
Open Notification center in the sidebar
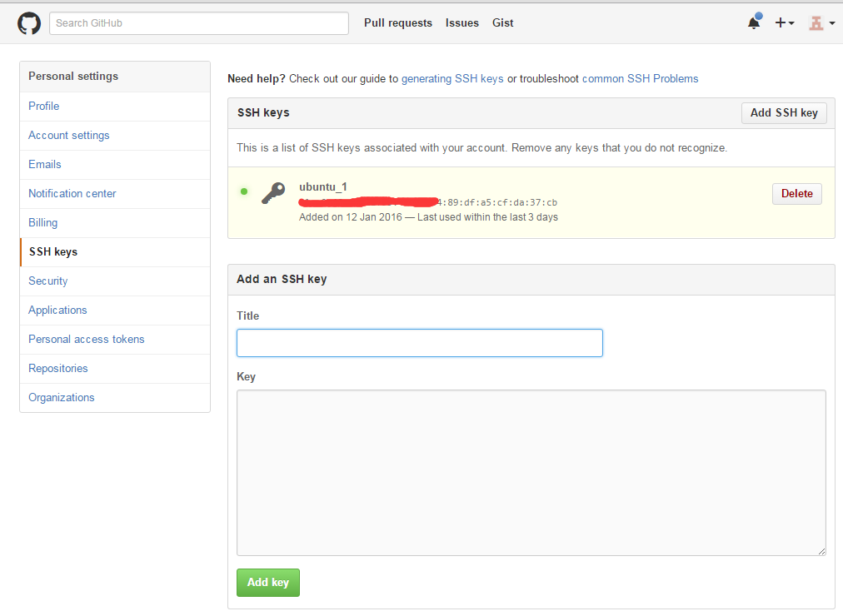[72, 194]
